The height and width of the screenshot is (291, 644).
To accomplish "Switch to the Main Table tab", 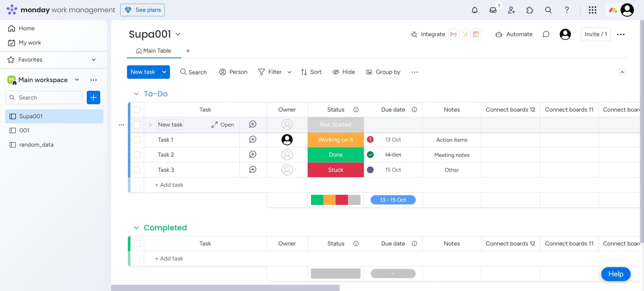I will (x=154, y=51).
